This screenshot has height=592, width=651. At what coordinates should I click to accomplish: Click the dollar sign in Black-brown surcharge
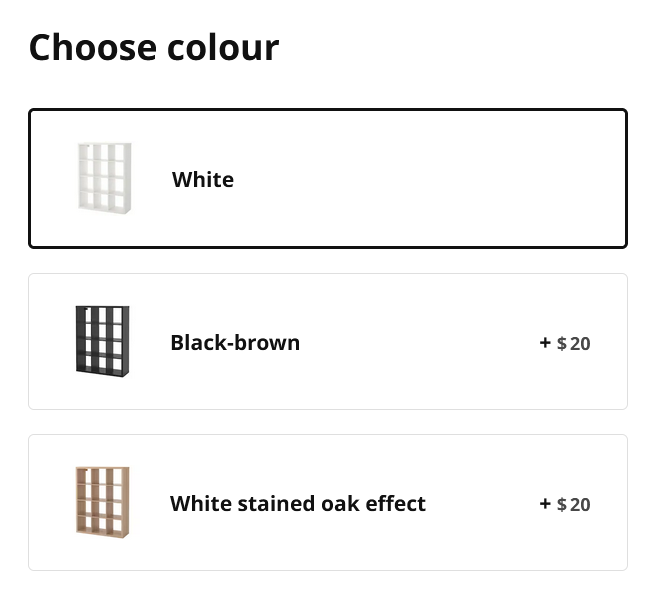click(562, 344)
